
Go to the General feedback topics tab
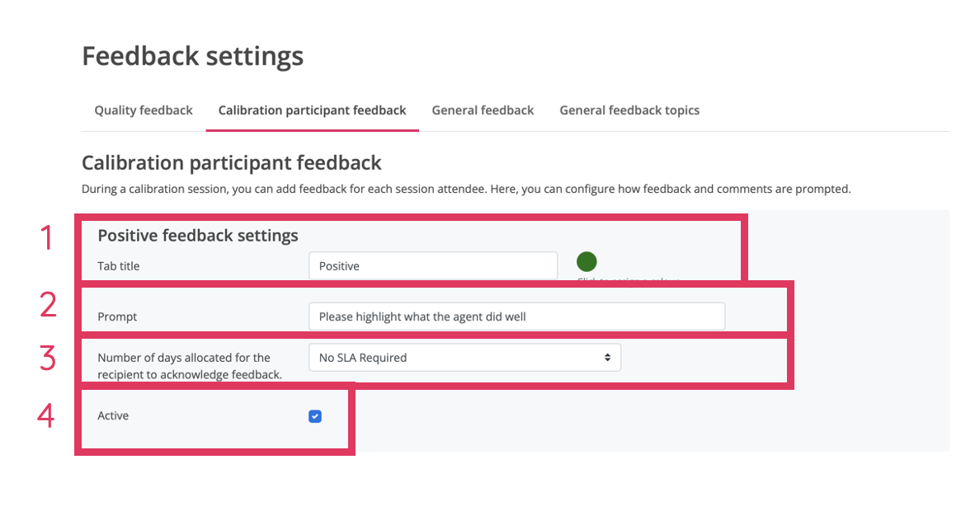click(629, 110)
